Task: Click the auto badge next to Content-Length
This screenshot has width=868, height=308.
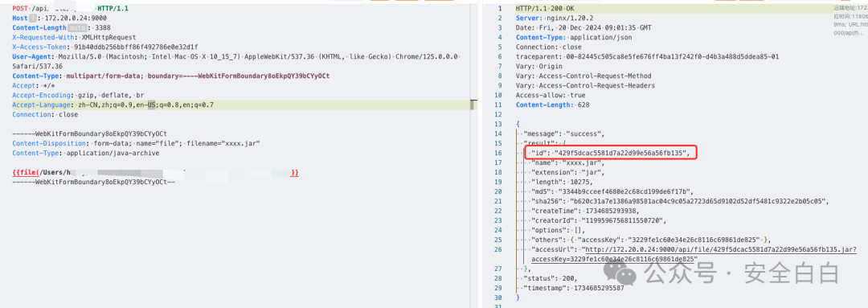Action: (x=77, y=27)
